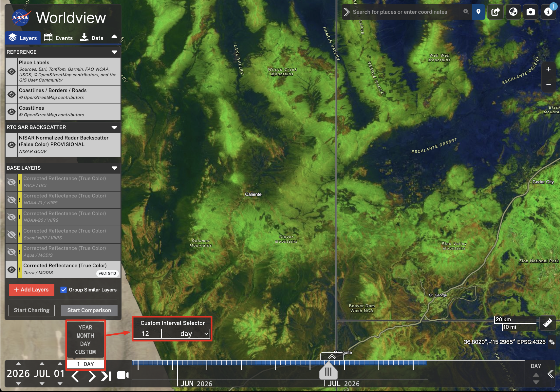The width and height of the screenshot is (560, 392).
Task: Increase the month with the up arrow
Action: tap(42, 364)
